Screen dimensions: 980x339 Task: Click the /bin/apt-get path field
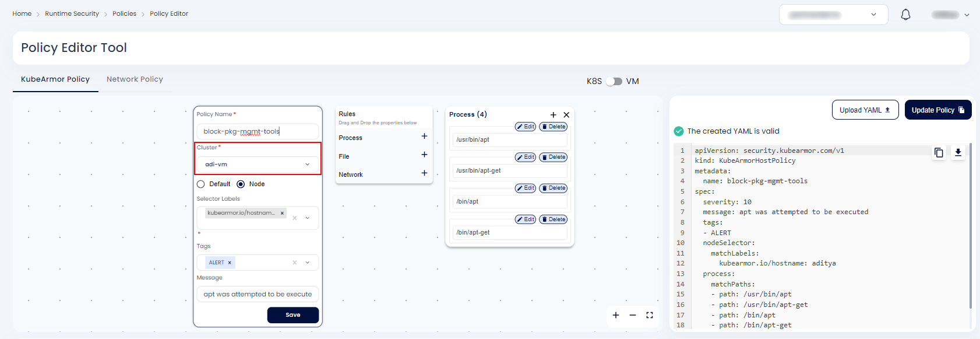(x=509, y=232)
